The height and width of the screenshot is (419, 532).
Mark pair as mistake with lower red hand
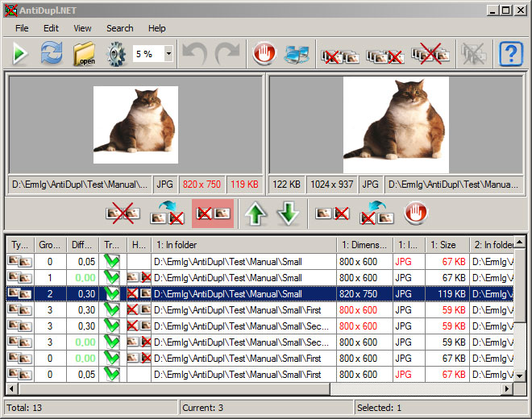416,213
